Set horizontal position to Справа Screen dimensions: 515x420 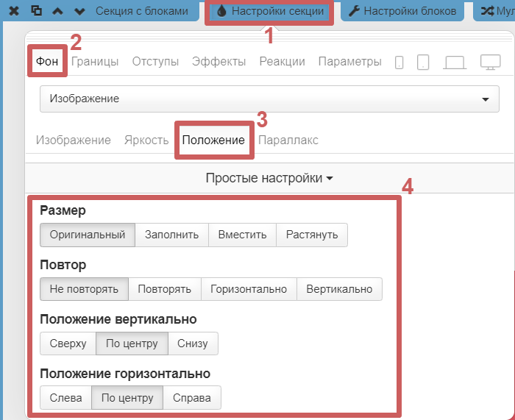191,398
